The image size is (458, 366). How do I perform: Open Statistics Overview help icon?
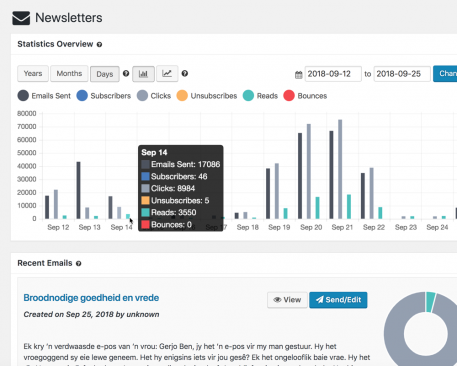(x=99, y=44)
